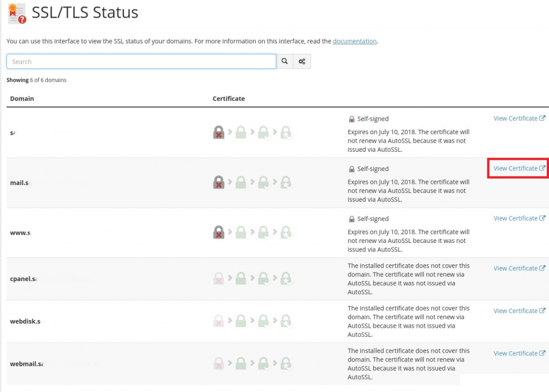Click the search magnifier button
549x392 pixels.
285,62
